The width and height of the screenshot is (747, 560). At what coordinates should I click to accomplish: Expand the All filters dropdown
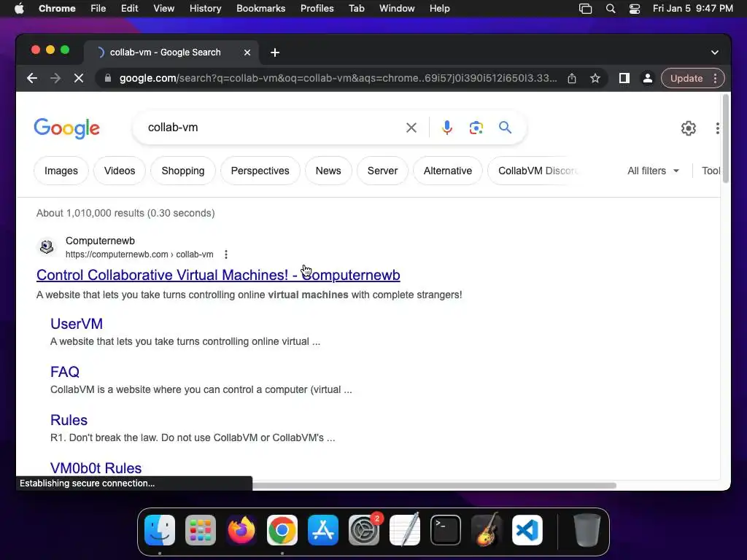click(653, 171)
